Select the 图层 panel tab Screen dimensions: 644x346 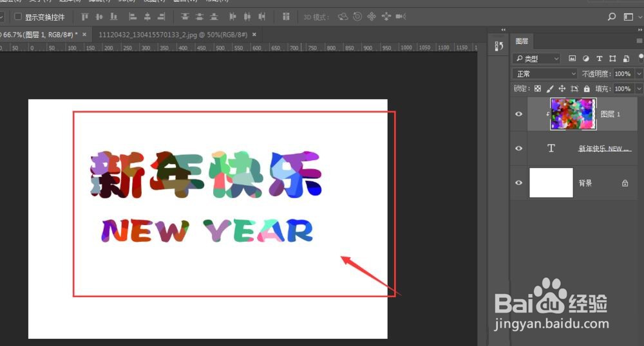[x=522, y=41]
